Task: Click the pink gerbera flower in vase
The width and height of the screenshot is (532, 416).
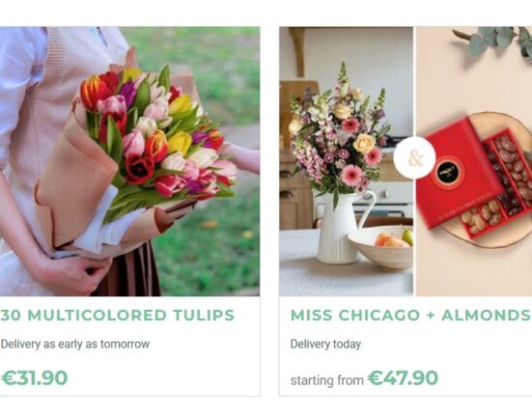Action: coord(351,177)
